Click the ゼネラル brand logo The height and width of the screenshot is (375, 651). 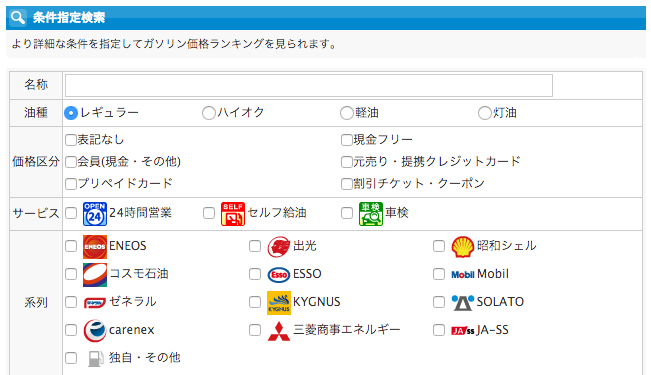point(95,303)
